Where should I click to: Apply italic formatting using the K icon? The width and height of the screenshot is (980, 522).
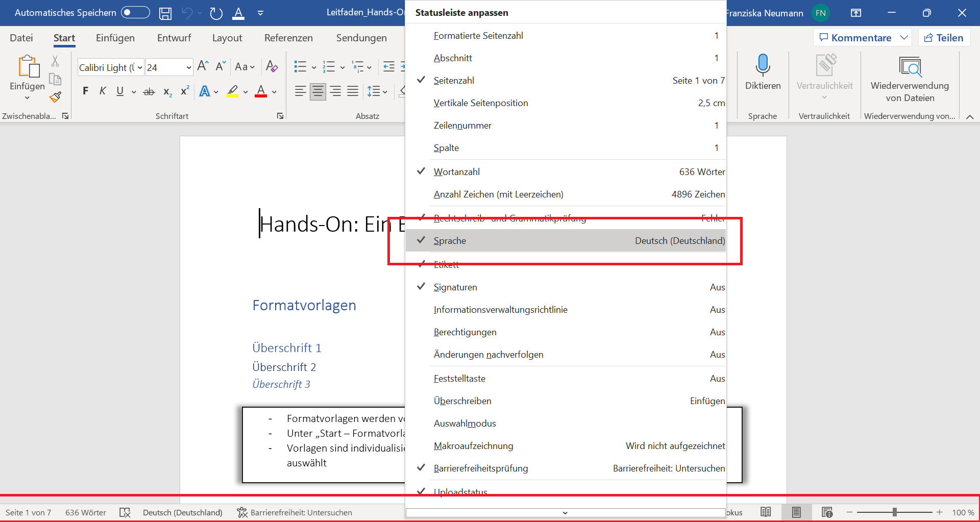[102, 91]
